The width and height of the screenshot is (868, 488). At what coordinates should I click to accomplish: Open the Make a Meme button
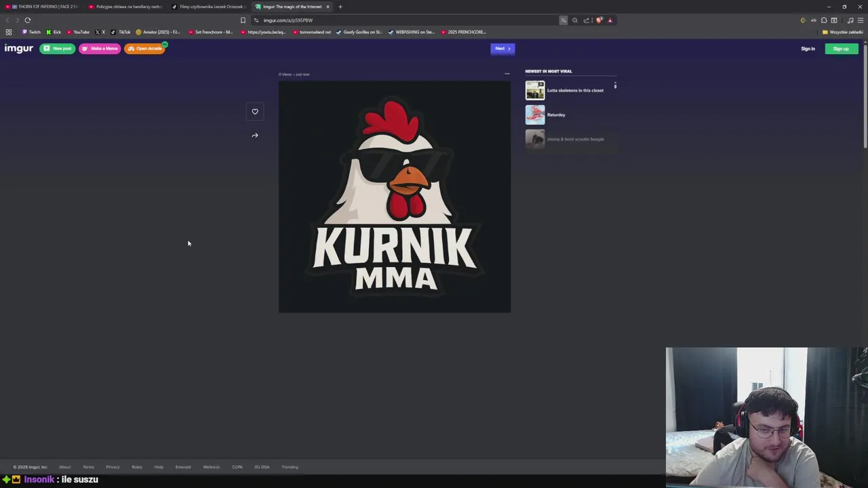[x=100, y=48]
